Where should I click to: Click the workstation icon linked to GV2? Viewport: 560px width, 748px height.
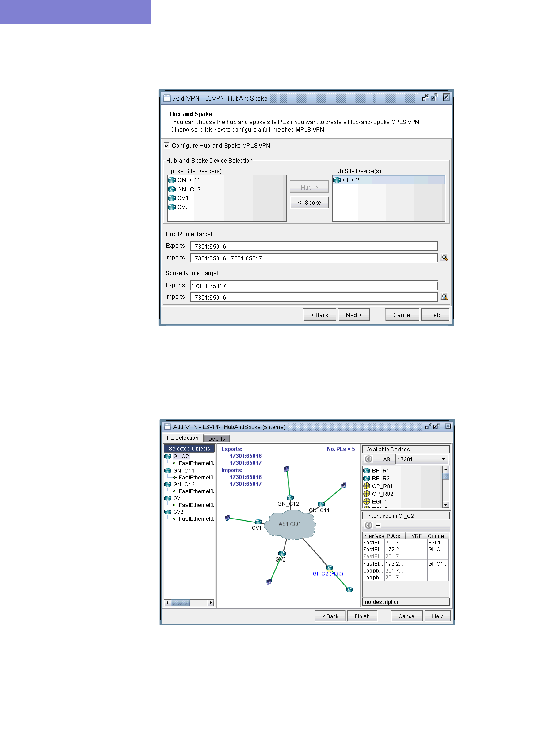(269, 582)
